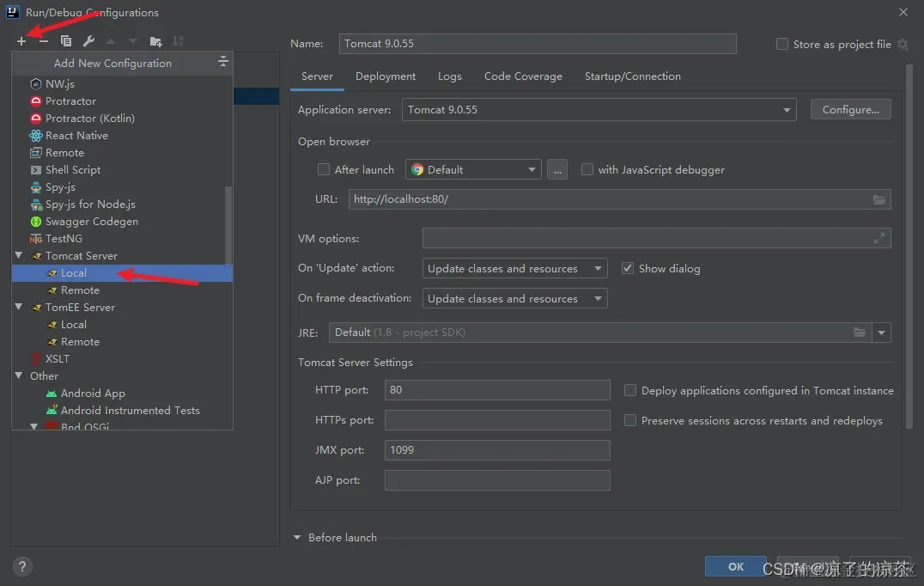Switch to the Server tab
The image size is (924, 586).
click(x=317, y=76)
